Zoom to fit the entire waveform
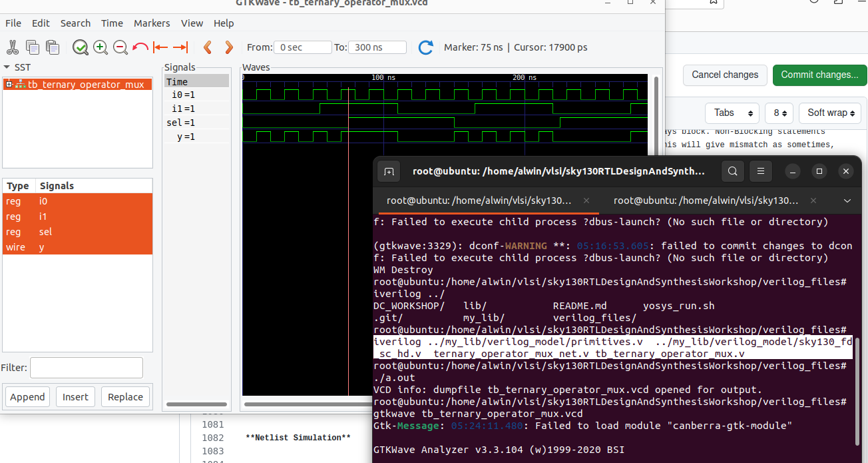The width and height of the screenshot is (868, 463). 80,47
